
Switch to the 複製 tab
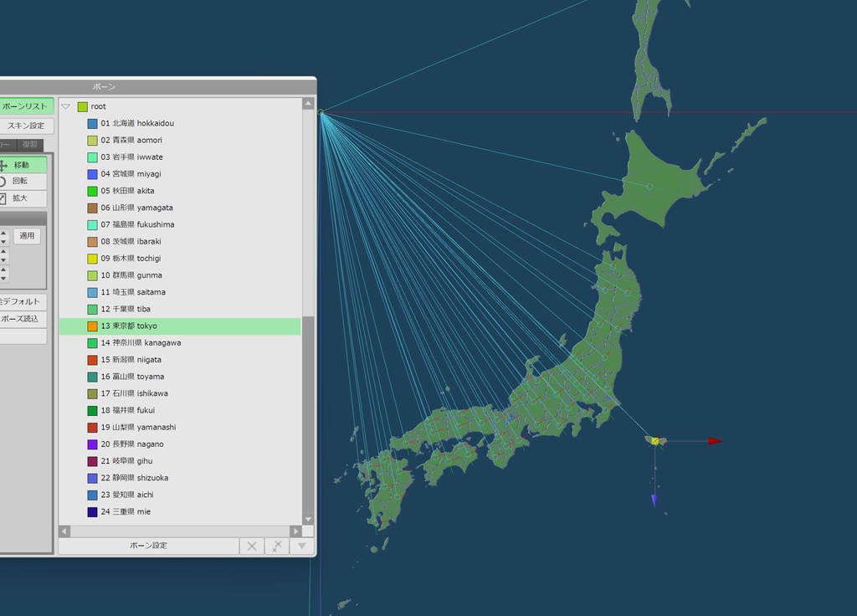(30, 145)
